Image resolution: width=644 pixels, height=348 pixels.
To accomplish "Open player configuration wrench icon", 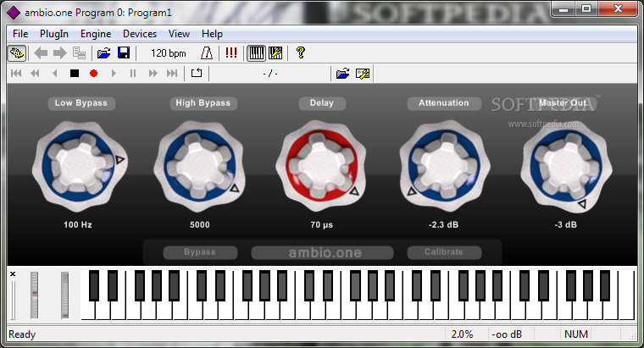I will [363, 74].
